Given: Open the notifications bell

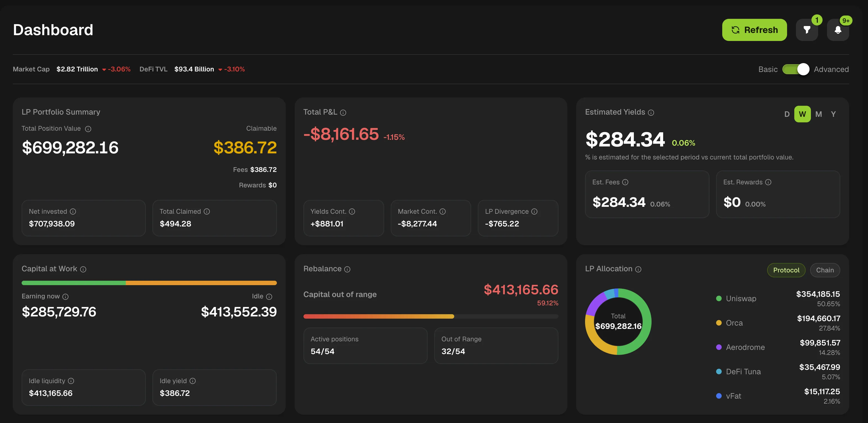Looking at the screenshot, I should coord(838,30).
